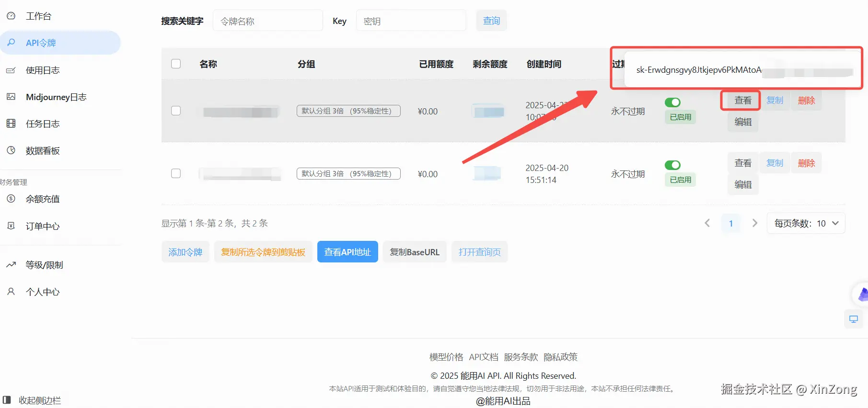Click the 复制BaseURL button
The width and height of the screenshot is (868, 408).
(x=415, y=252)
